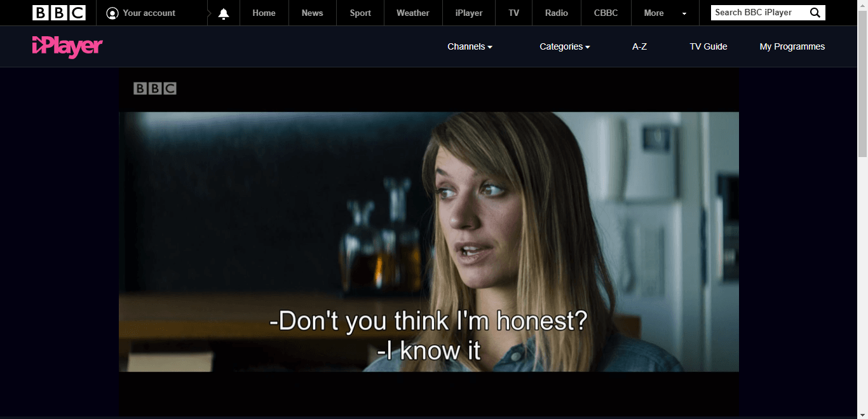Open Your account link
The width and height of the screenshot is (868, 419).
tap(149, 13)
